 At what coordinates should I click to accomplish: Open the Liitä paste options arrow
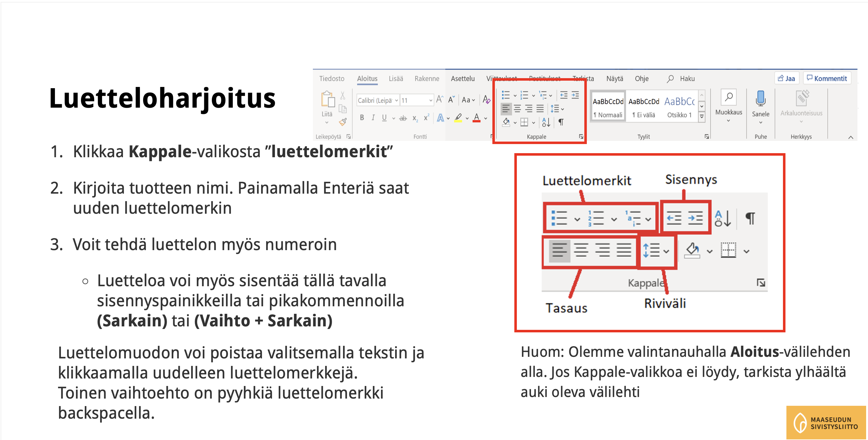326,123
